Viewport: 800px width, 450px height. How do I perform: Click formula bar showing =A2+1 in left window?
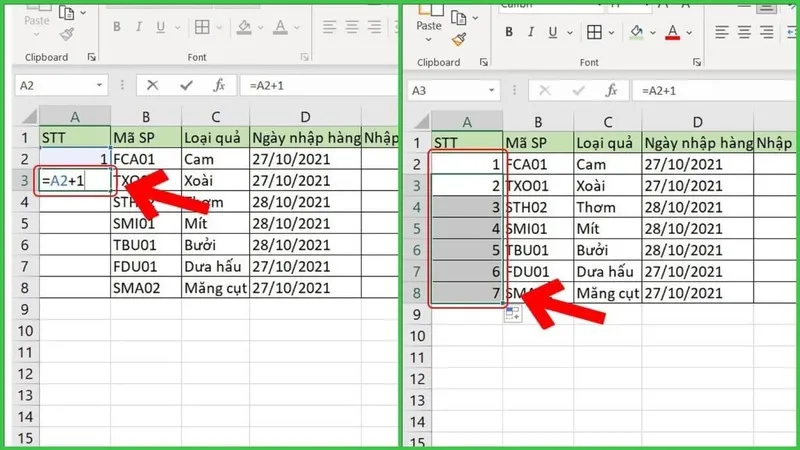point(319,85)
